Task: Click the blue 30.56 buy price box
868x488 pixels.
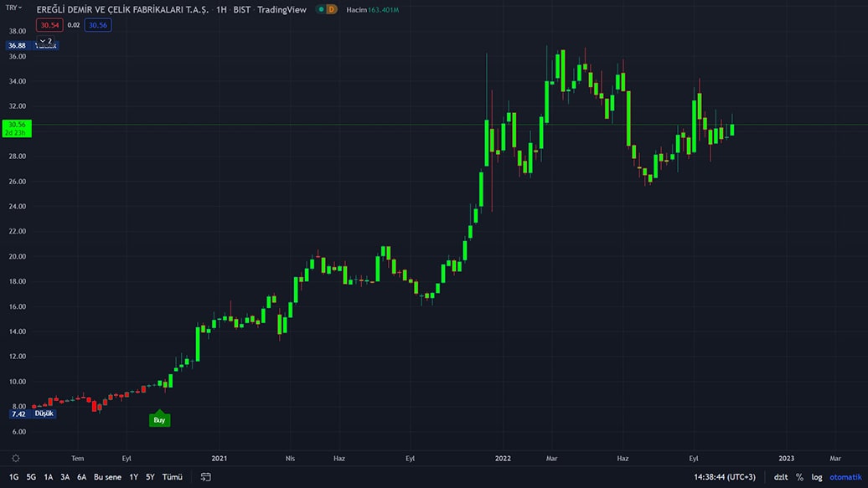Action: click(98, 25)
